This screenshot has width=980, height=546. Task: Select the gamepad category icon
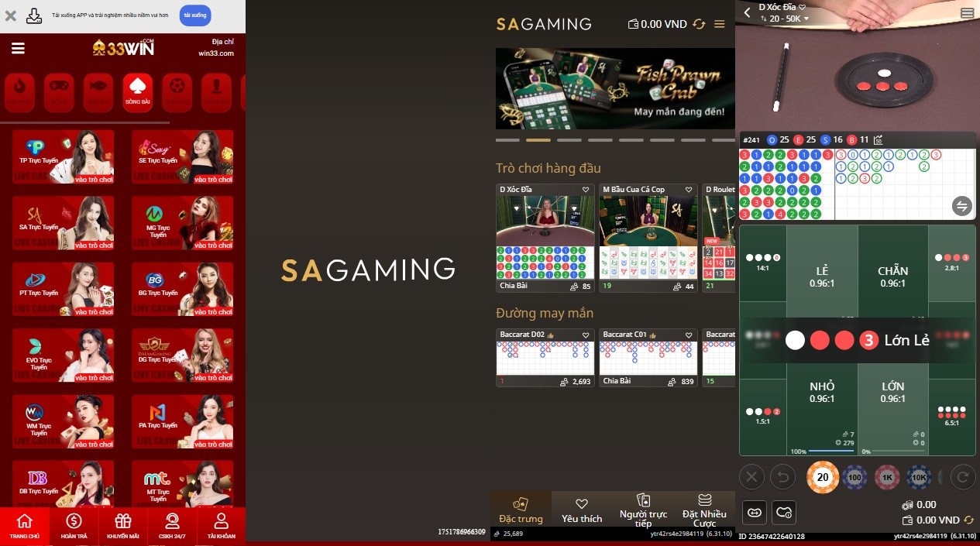coord(59,92)
